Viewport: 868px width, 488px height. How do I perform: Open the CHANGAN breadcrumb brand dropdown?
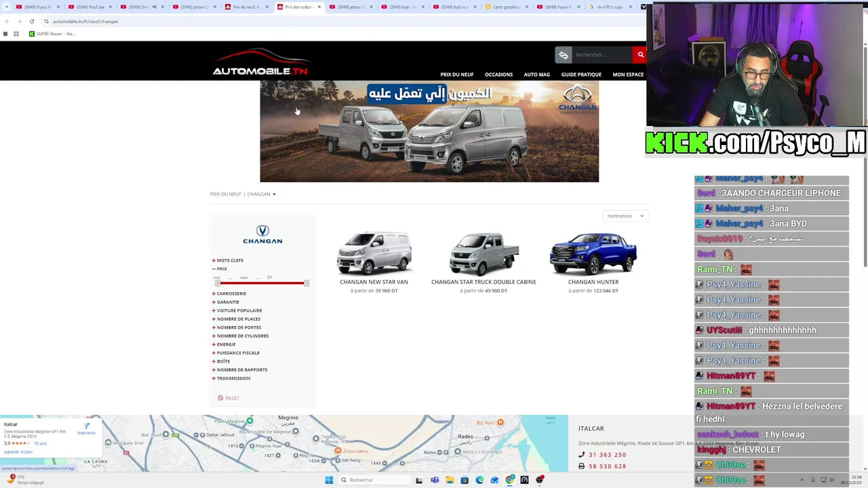click(x=262, y=195)
